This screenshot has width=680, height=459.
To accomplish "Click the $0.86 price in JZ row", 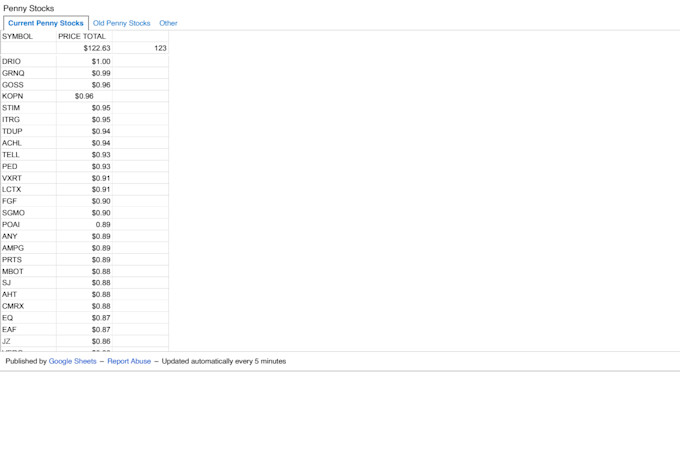I will click(x=84, y=341).
